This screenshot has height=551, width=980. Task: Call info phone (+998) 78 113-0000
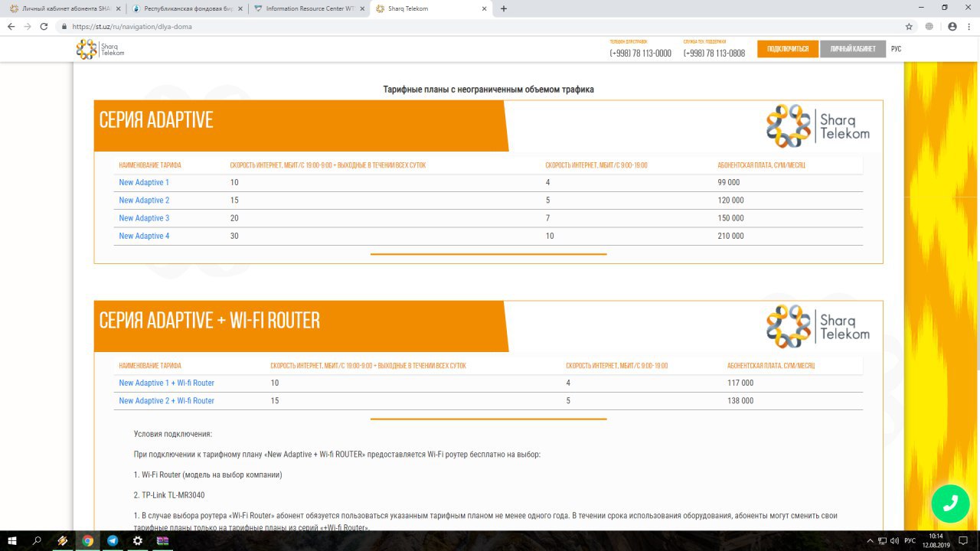click(641, 53)
